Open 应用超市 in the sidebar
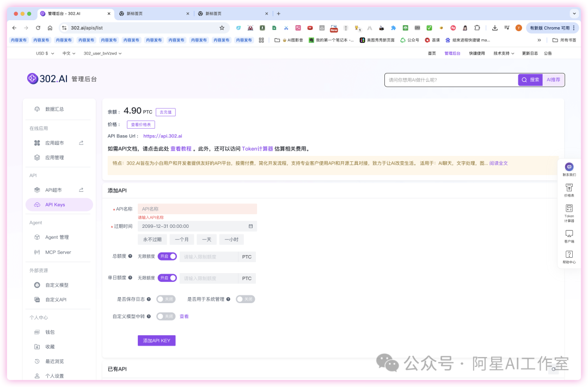 (x=54, y=143)
